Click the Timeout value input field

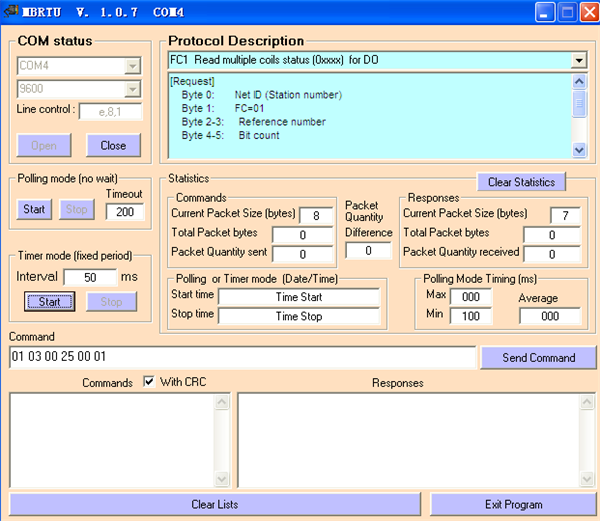pyautogui.click(x=125, y=211)
